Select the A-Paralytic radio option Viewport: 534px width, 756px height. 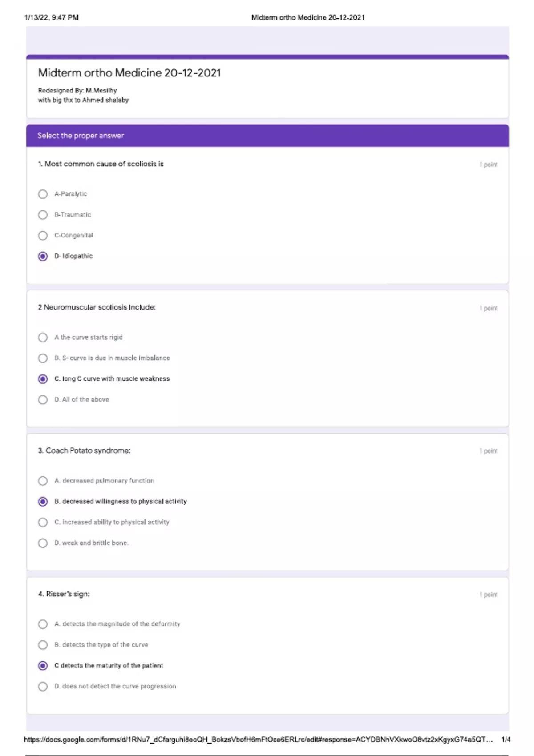click(x=43, y=194)
